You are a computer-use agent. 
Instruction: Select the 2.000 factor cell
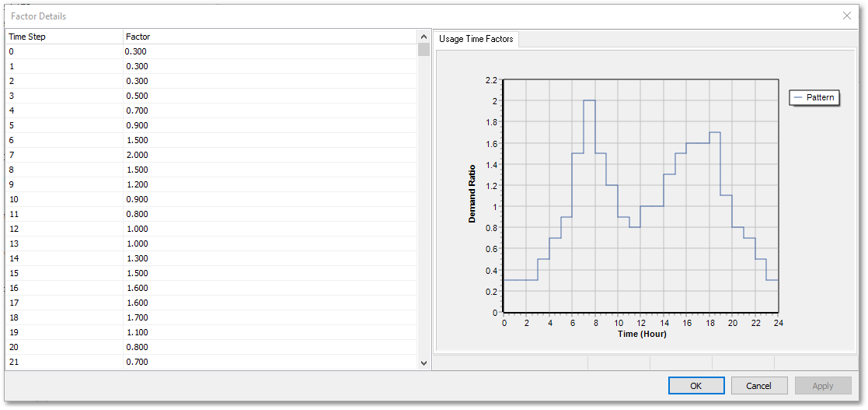[270, 155]
